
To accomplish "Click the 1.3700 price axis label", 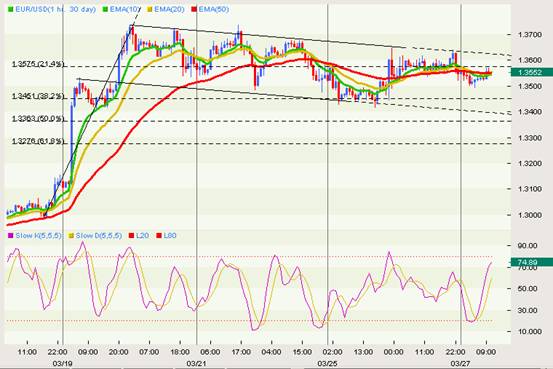I will (x=529, y=35).
